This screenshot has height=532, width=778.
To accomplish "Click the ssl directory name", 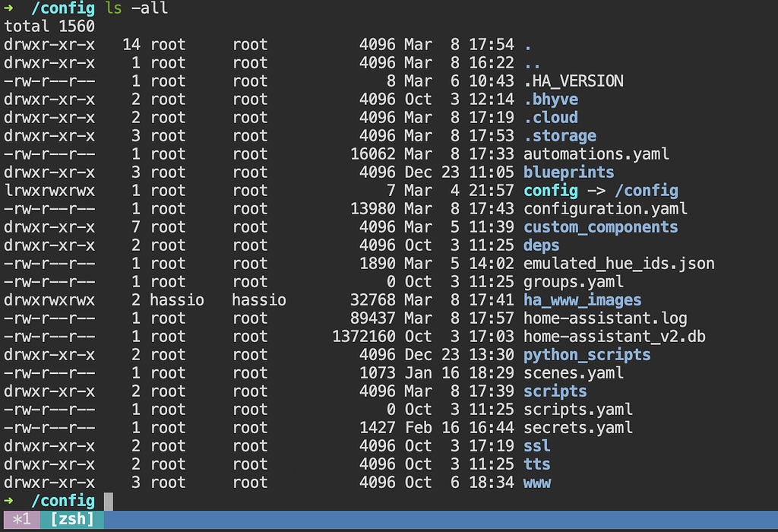I will click(x=537, y=446).
